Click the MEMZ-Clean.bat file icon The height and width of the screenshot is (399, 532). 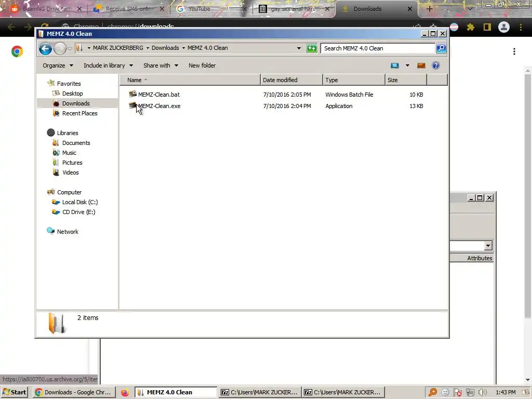[132, 94]
